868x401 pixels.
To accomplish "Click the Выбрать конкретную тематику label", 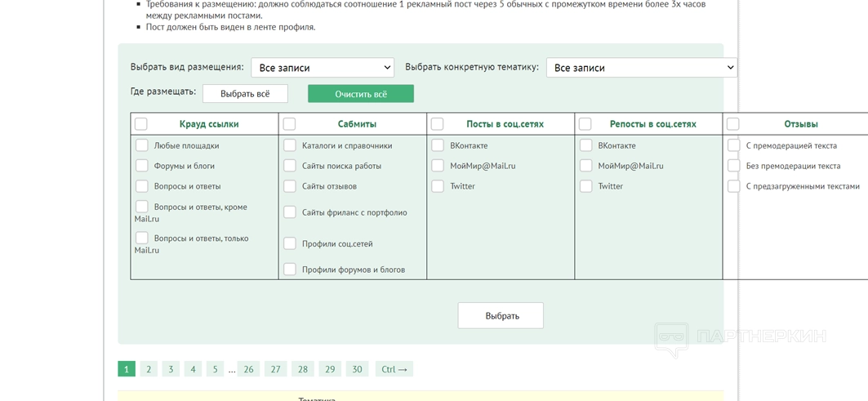I will 472,67.
